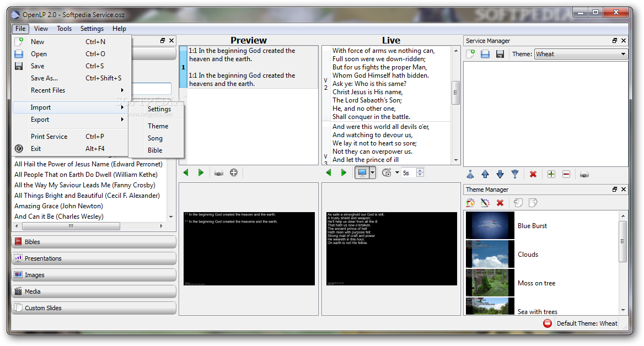
Task: Go to previous slide in Preview toolbar
Action: 186,173
